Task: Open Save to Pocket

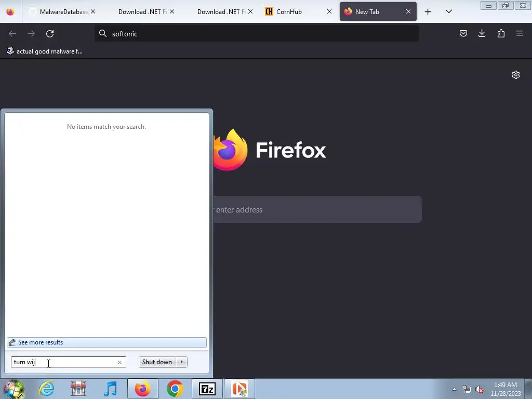Action: click(463, 33)
